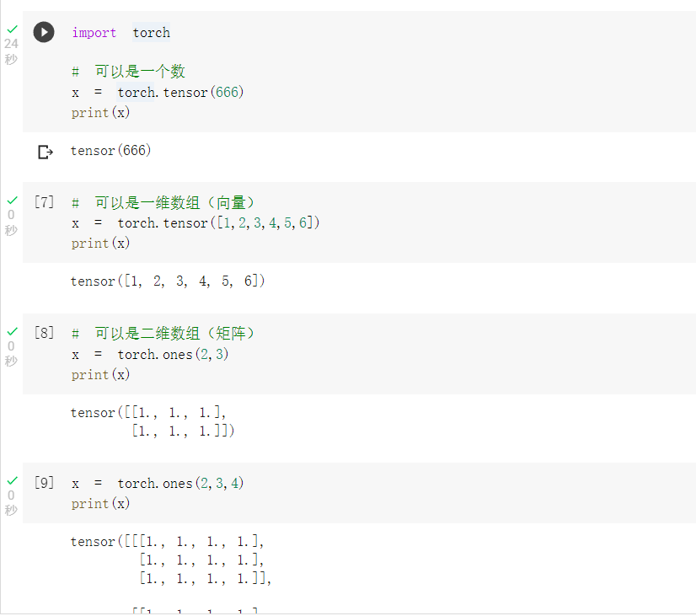The image size is (696, 616).
Task: Click the output arrow icon beside tensor(666)
Action: 46,152
